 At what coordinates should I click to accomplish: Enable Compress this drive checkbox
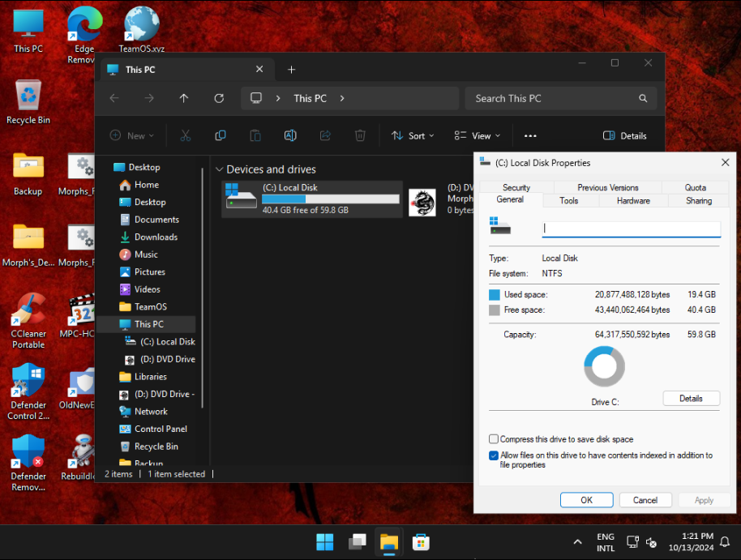[x=494, y=439]
